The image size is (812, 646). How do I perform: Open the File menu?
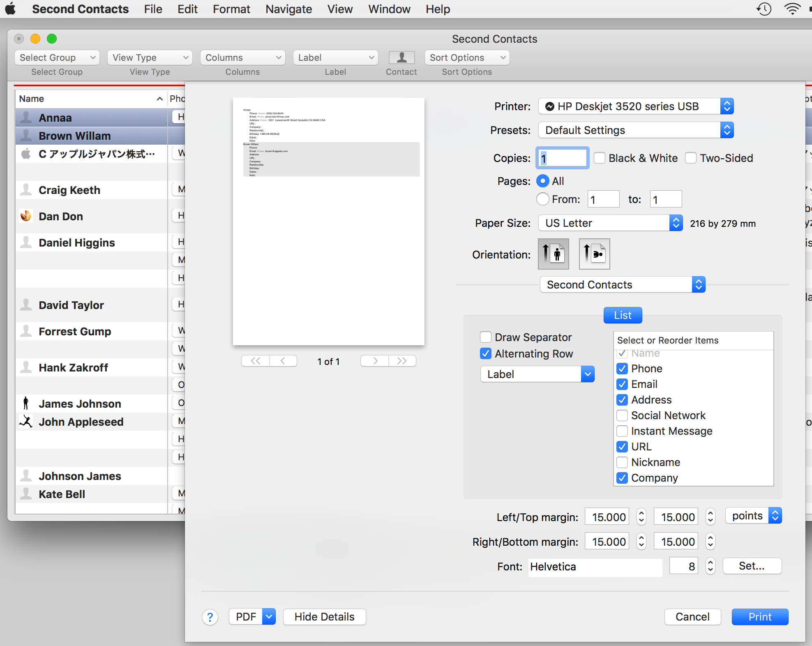[x=153, y=9]
